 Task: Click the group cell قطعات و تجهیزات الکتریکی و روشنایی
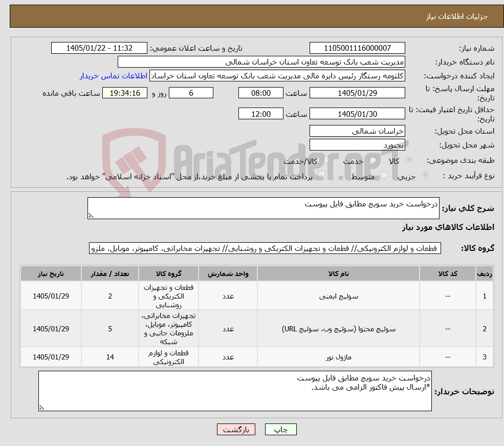(x=169, y=296)
